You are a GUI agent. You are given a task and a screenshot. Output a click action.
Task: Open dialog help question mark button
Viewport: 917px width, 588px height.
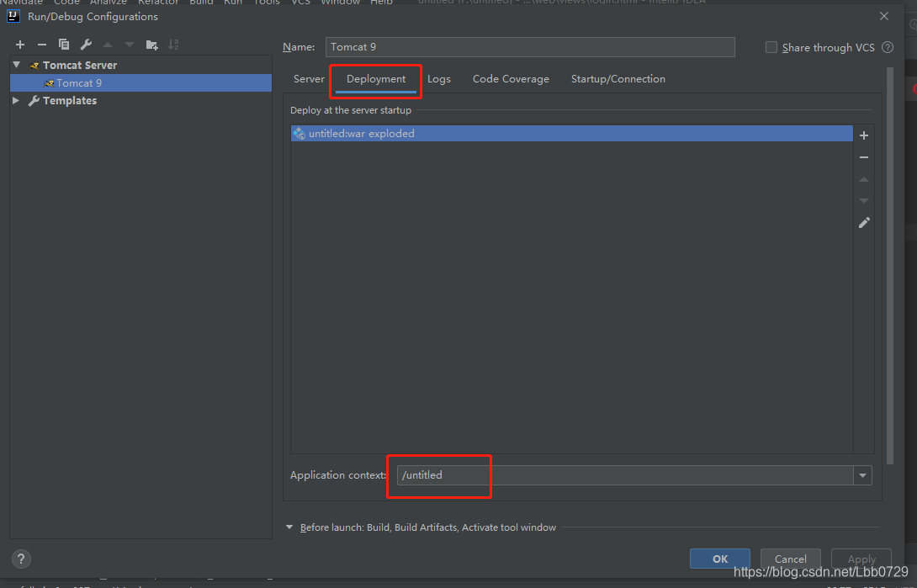[x=21, y=559]
